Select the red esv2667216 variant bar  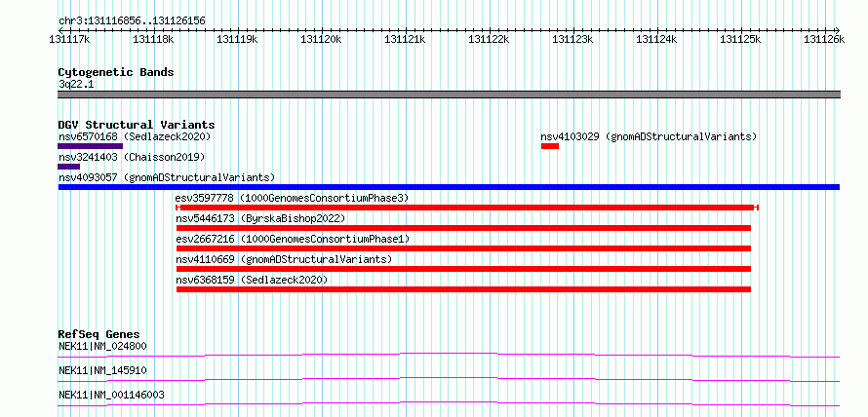[x=463, y=248]
